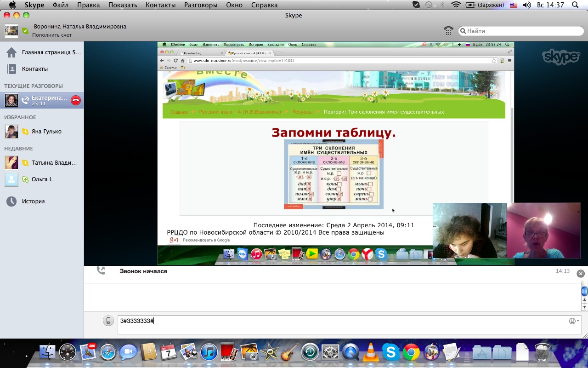
Task: Open the Wi-Fi menu in menu bar
Action: point(456,5)
